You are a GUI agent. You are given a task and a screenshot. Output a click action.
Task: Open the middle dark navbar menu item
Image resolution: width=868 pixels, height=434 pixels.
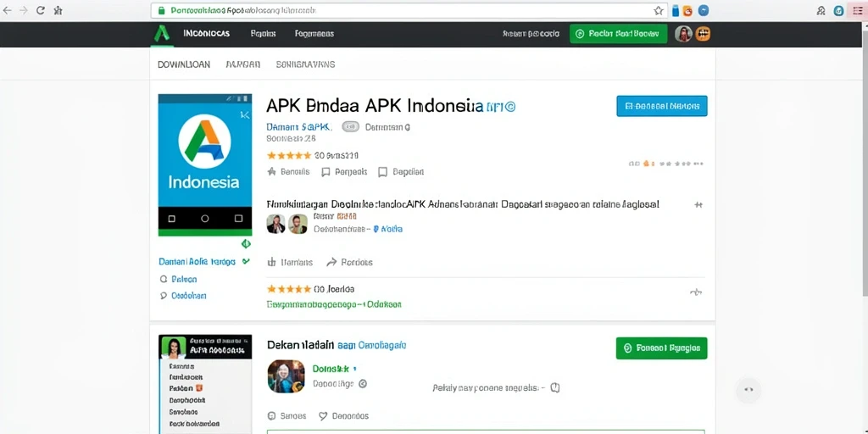[x=263, y=33]
